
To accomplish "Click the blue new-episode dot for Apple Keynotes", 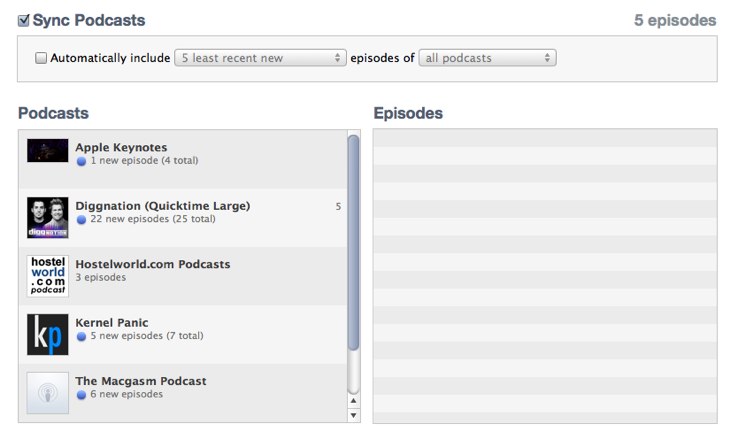I will point(81,161).
